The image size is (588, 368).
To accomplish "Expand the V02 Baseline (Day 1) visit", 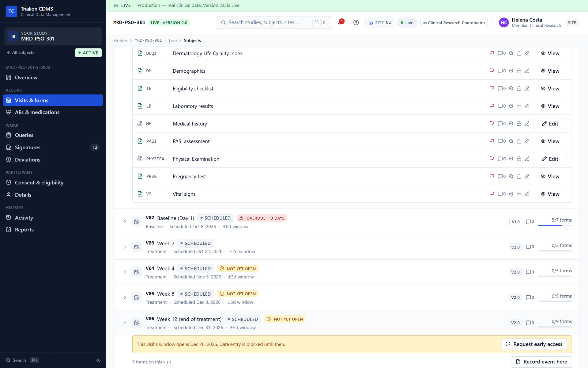I will [125, 221].
